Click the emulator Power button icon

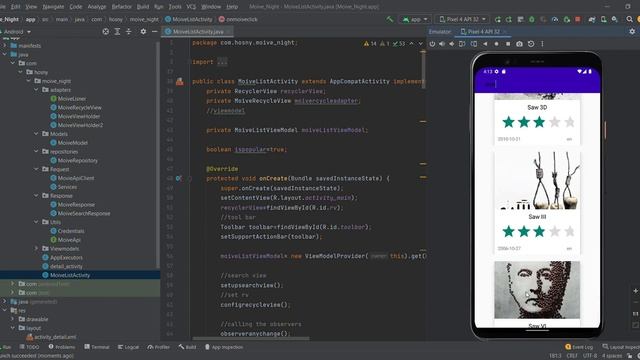pyautogui.click(x=432, y=44)
